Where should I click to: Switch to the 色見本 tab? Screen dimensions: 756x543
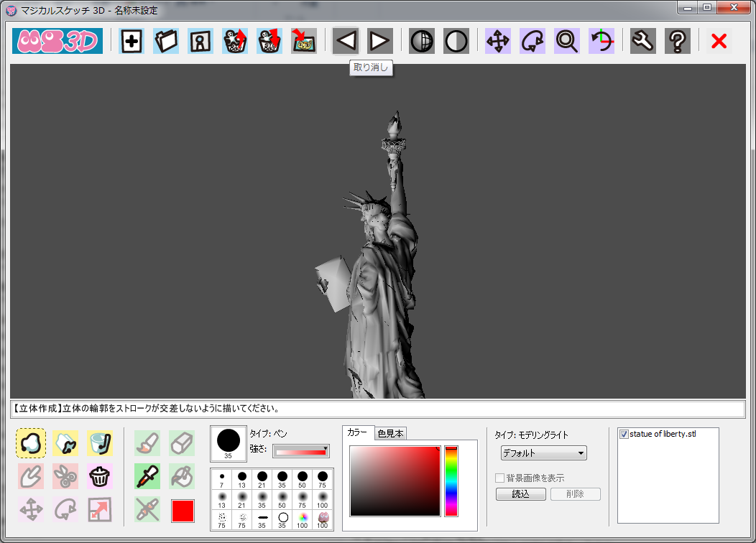click(391, 433)
